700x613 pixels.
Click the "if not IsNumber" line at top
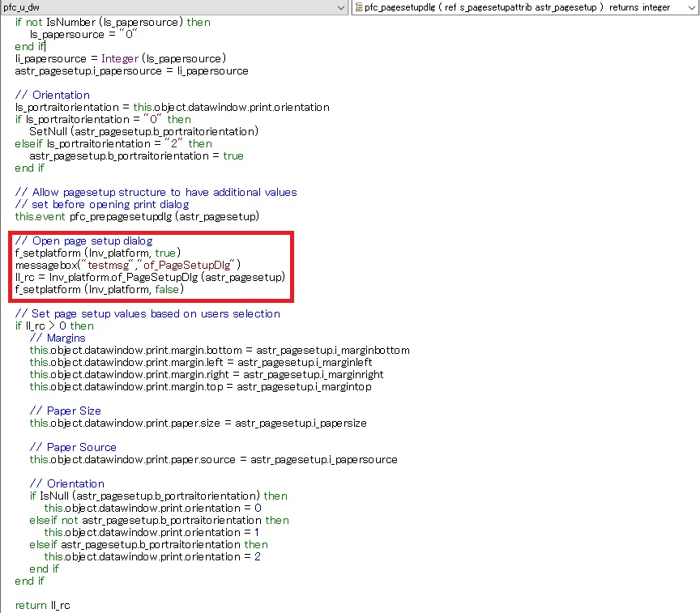(x=112, y=22)
